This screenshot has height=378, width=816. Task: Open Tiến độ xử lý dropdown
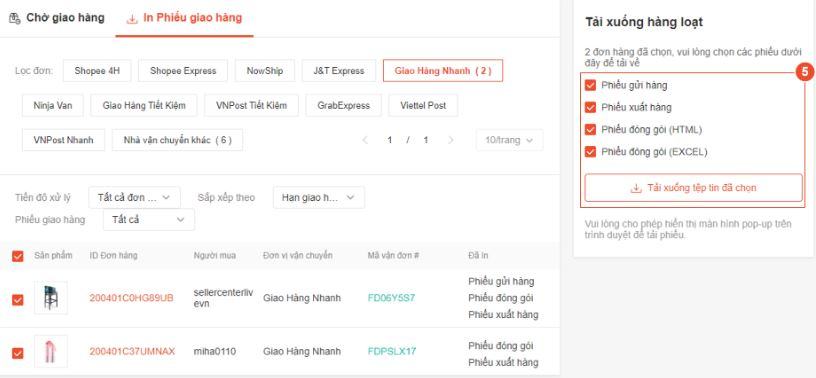tap(134, 197)
